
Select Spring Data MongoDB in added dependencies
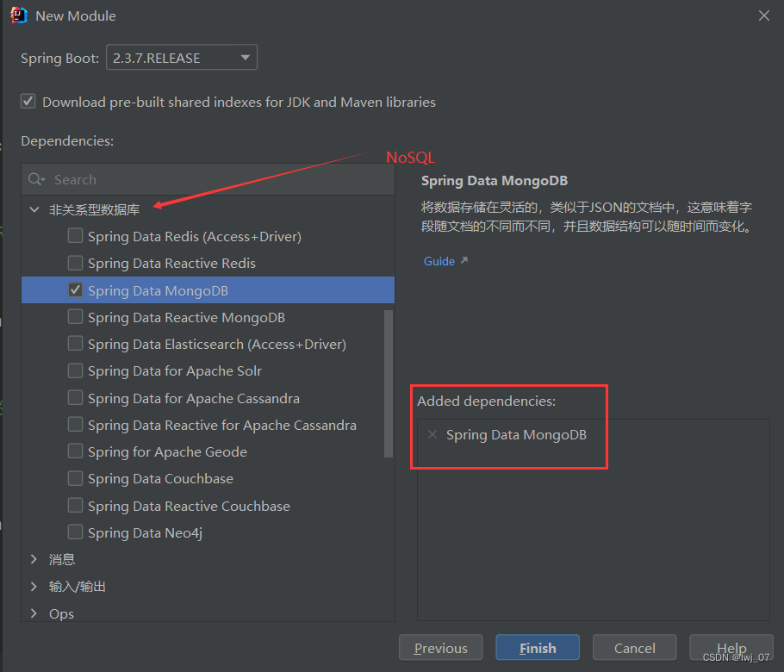pos(516,435)
